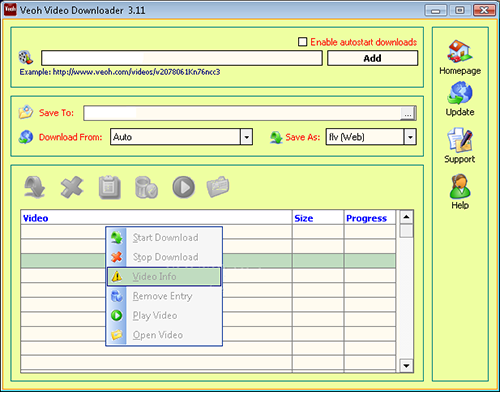Click the Add button
Viewport: 502px width, 393px height.
(372, 58)
